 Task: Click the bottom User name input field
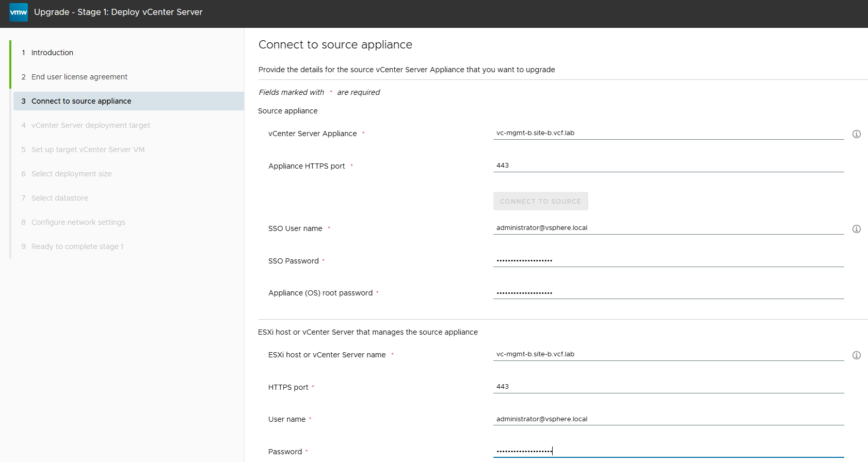tap(668, 419)
